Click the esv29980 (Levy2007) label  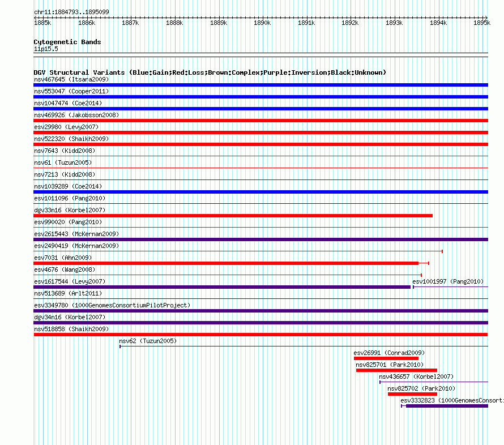(x=66, y=127)
